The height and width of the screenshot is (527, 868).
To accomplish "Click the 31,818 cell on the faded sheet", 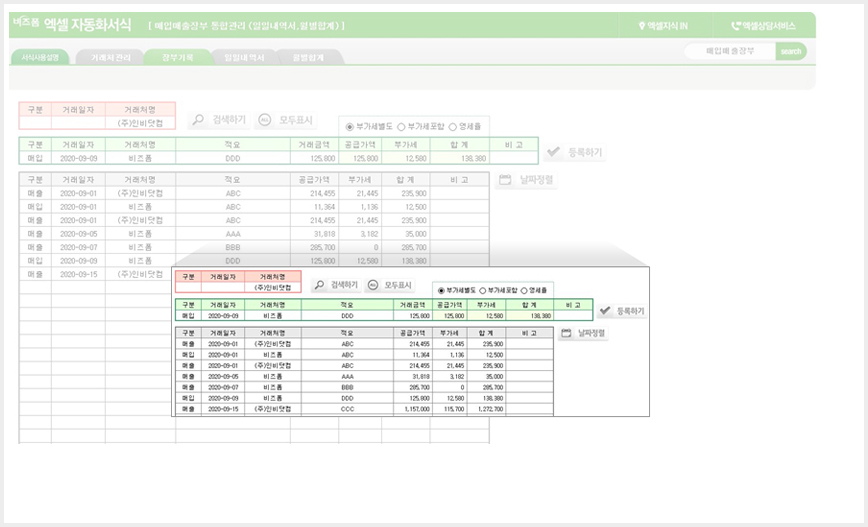I will click(314, 234).
